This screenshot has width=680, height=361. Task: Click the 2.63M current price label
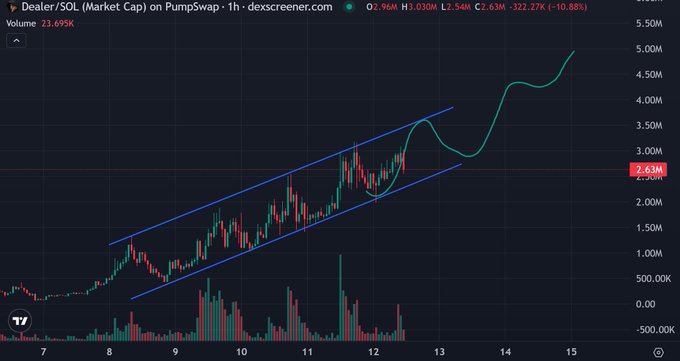[648, 170]
